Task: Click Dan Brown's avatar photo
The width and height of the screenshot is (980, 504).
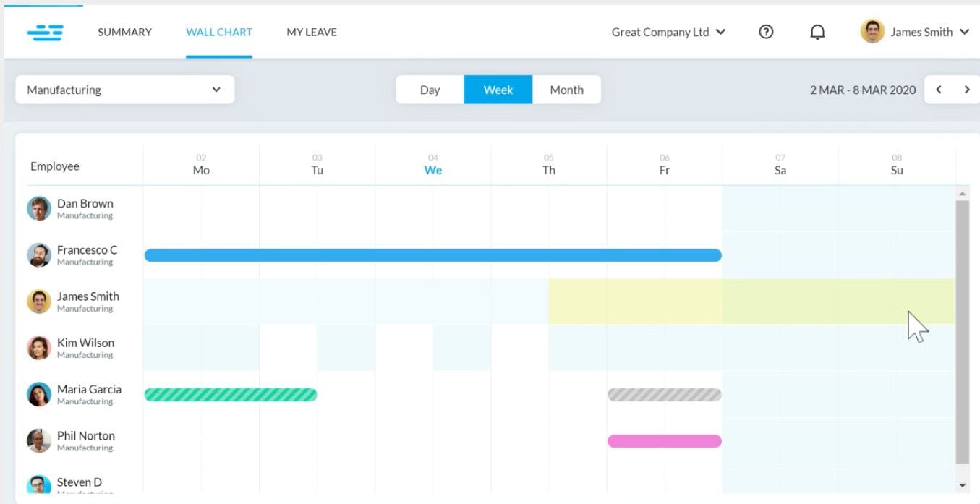Action: click(x=38, y=208)
